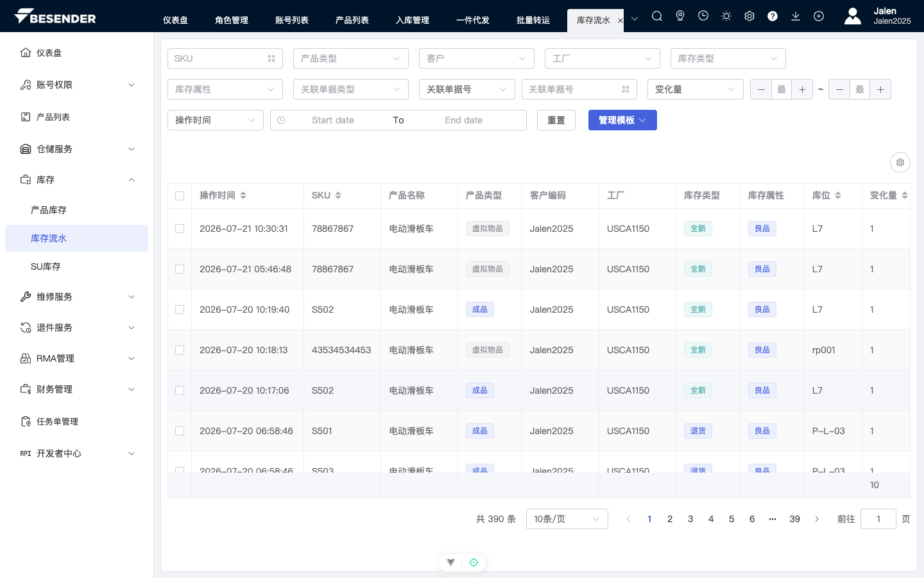Sort by 变化量 column arrows
Screen dimensions: 924x578
(x=905, y=195)
